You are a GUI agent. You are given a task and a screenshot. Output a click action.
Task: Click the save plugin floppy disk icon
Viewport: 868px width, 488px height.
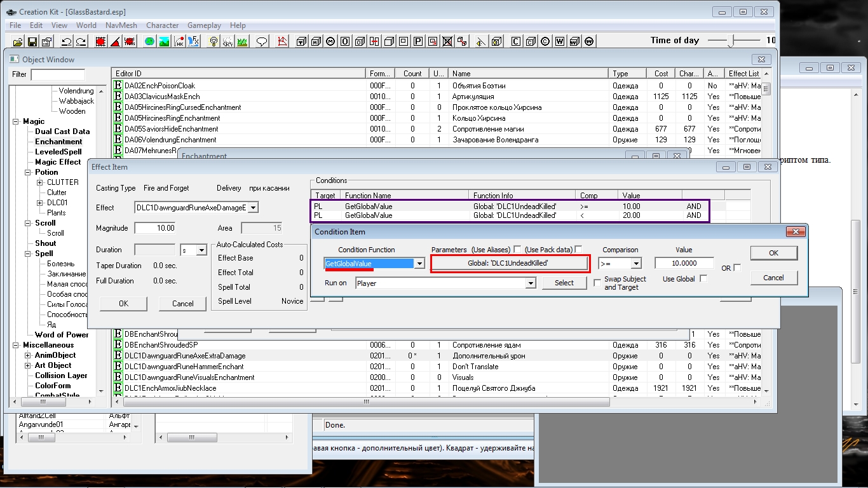click(32, 42)
